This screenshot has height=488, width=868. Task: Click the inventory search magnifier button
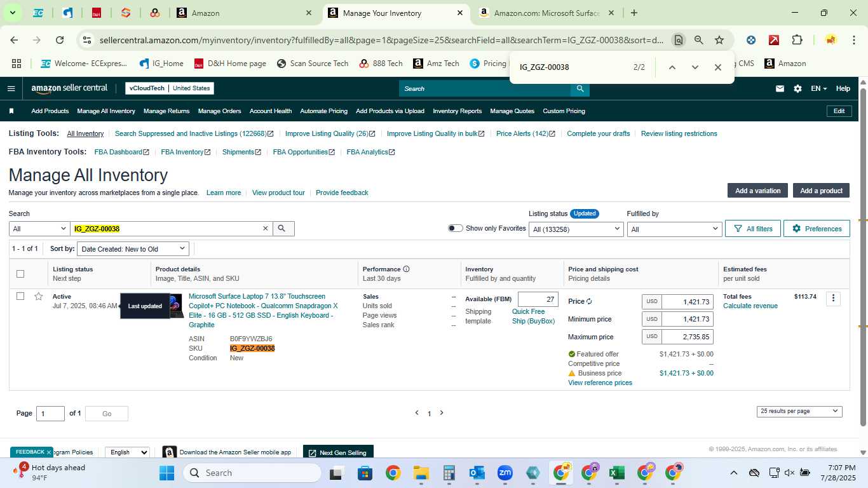click(x=283, y=229)
